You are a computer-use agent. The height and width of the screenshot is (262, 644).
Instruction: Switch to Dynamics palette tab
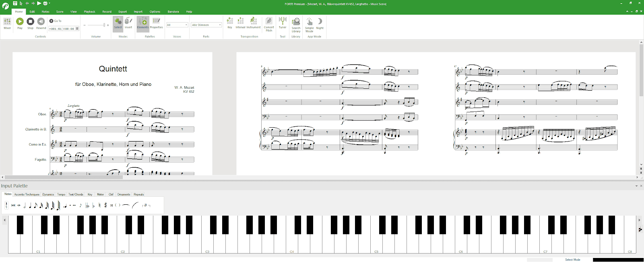48,194
